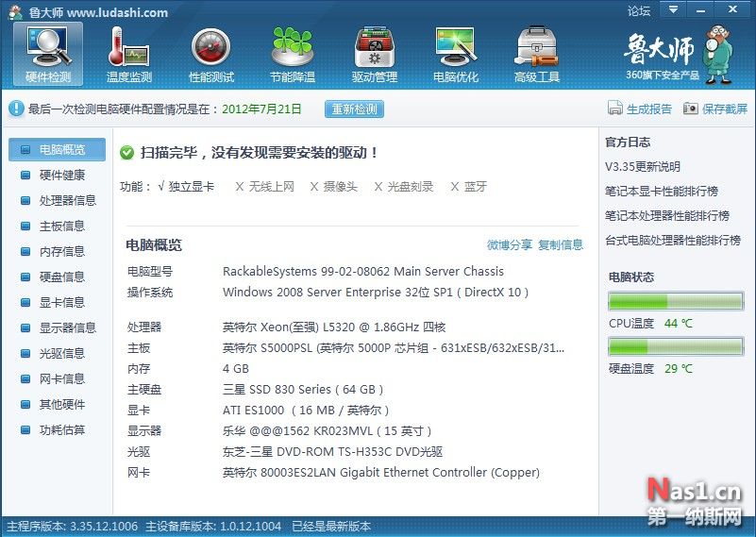The width and height of the screenshot is (756, 537).
Task: Click the 硬盘温度 progress bar
Action: tap(676, 346)
